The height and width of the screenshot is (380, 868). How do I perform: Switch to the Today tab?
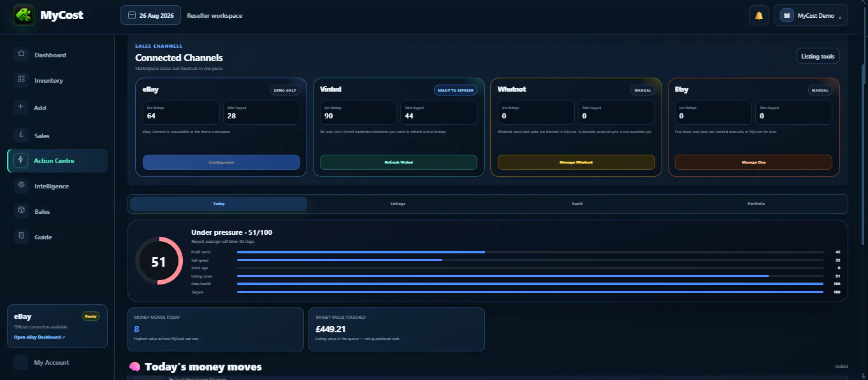(219, 204)
